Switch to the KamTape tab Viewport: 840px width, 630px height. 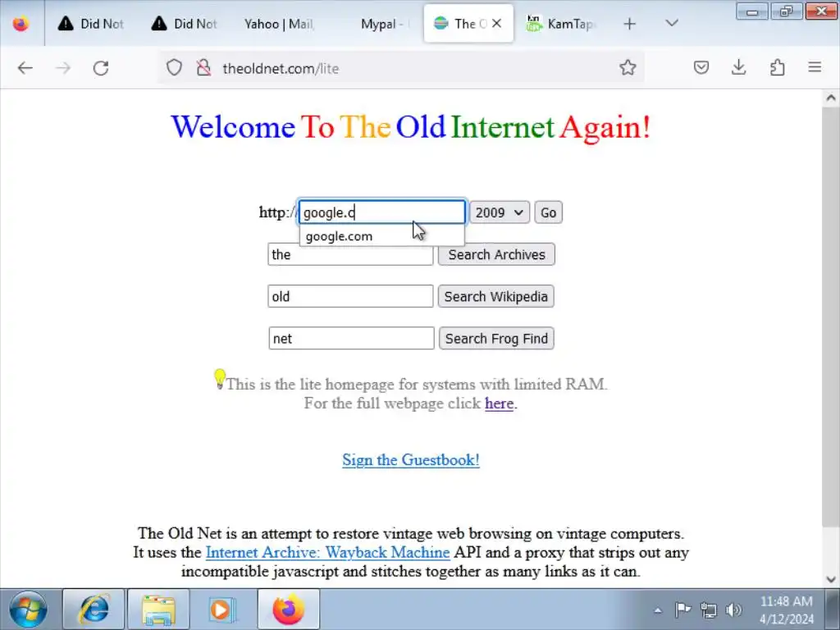561,24
